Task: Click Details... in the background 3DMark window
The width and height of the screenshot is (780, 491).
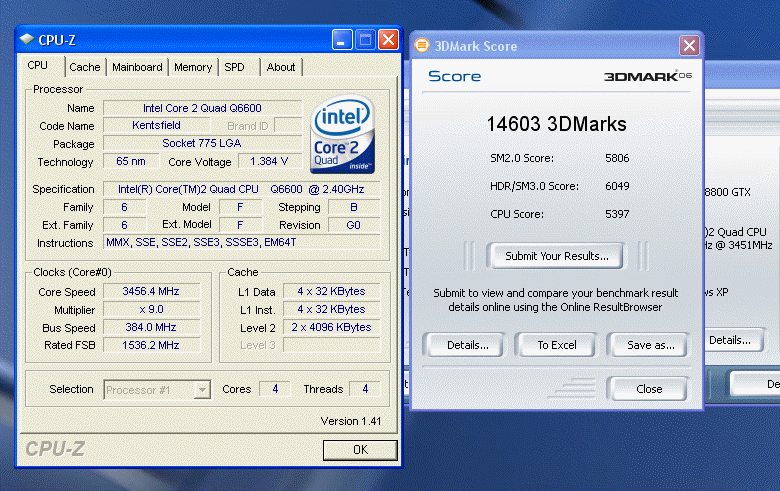Action: click(733, 340)
